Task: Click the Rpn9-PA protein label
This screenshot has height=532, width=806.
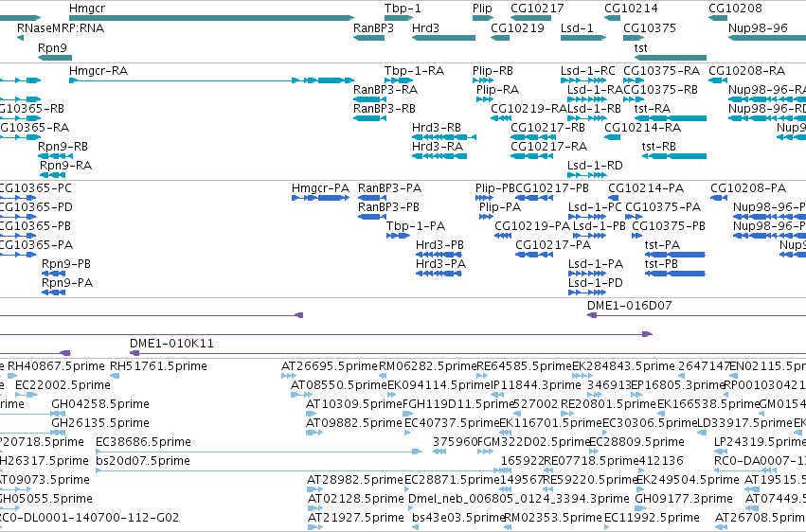Action: 67,283
